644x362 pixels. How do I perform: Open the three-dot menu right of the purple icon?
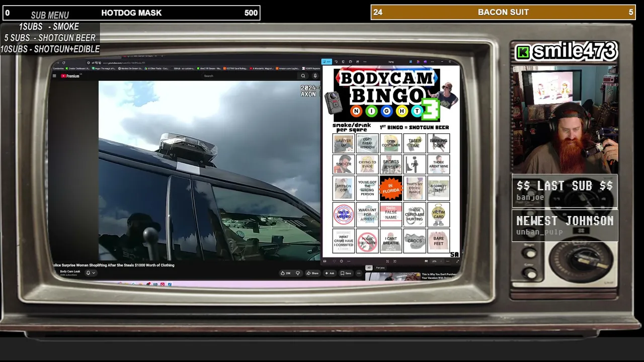432,62
